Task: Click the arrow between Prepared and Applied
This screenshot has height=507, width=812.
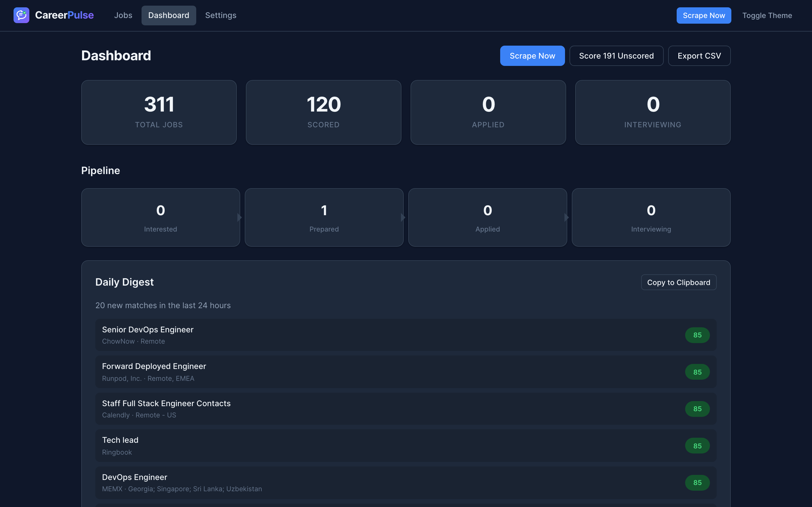Action: (x=403, y=217)
